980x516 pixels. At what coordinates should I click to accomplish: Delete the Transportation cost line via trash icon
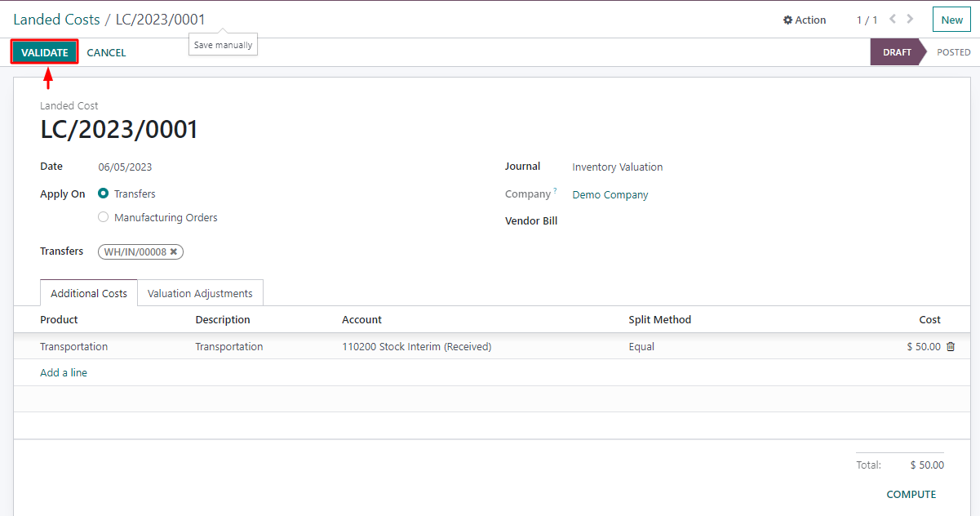[951, 346]
